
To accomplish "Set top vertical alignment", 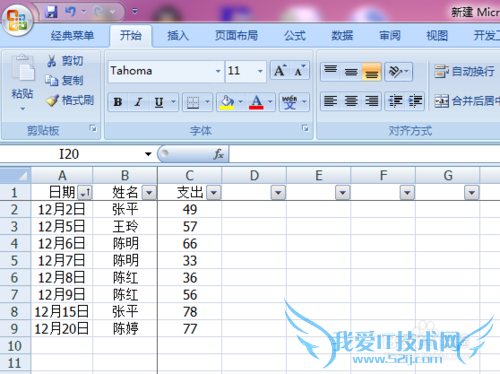I will pyautogui.click(x=331, y=71).
